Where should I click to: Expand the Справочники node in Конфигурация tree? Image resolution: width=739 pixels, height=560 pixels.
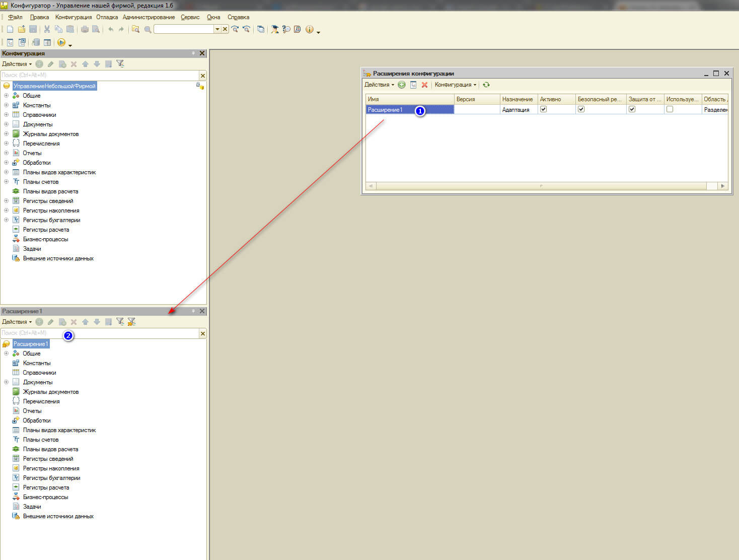(6, 115)
